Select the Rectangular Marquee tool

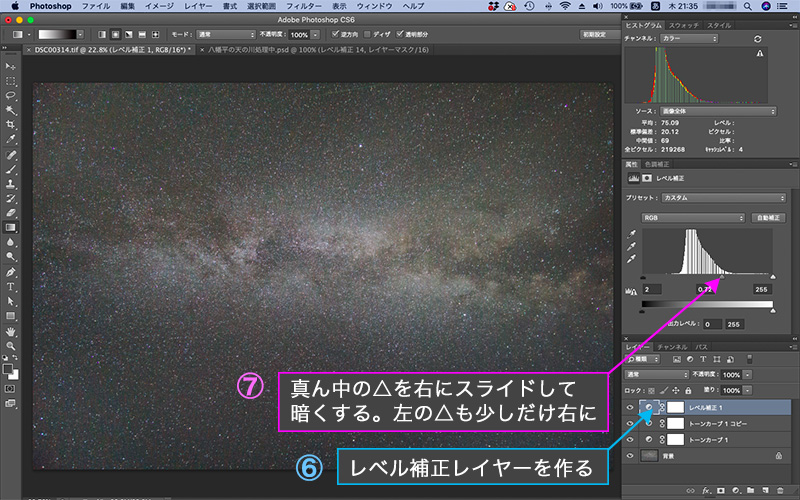coord(10,81)
